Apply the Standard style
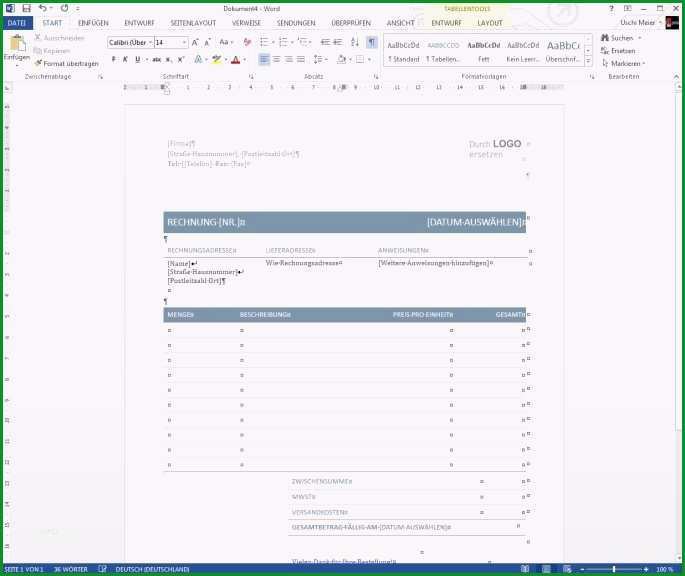Image resolution: width=685 pixels, height=576 pixels. click(x=404, y=51)
